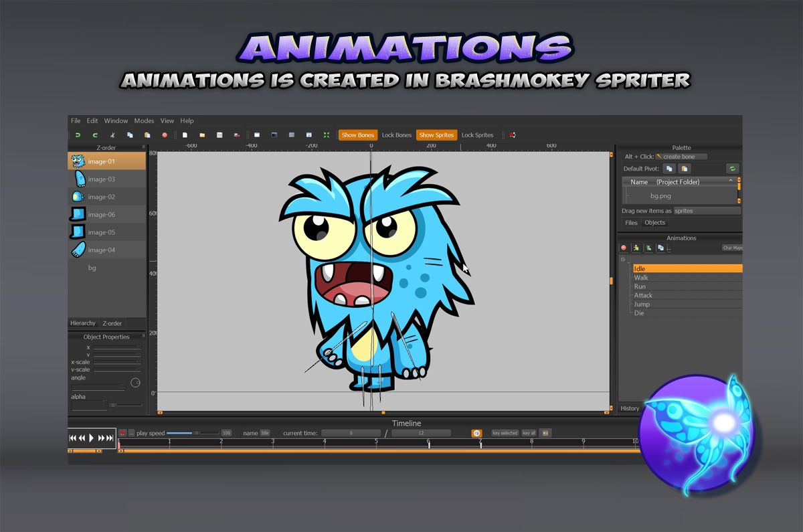This screenshot has width=803, height=532.
Task: Click the Paste clipboard icon in the main toolbar
Action: point(147,135)
